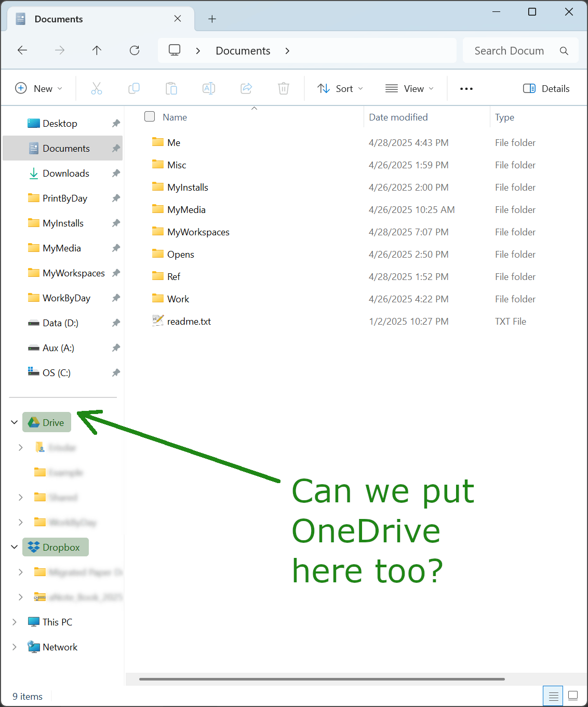Unpin Downloads using its pin icon
The width and height of the screenshot is (588, 707).
click(x=116, y=174)
